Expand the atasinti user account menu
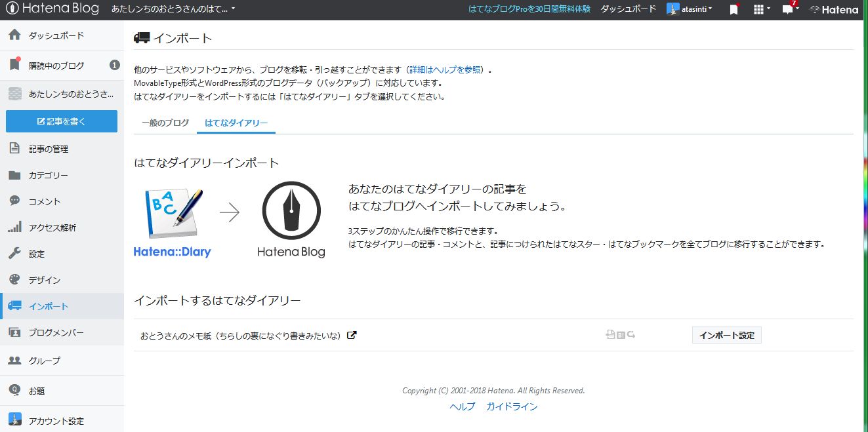Image resolution: width=868 pixels, height=432 pixels. coord(690,9)
